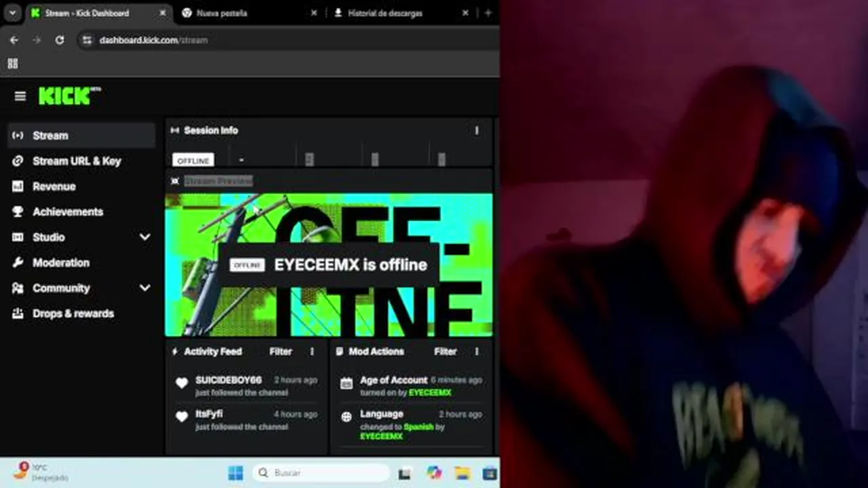Open the Activity Feed Filter
The height and width of the screenshot is (488, 868).
point(281,351)
